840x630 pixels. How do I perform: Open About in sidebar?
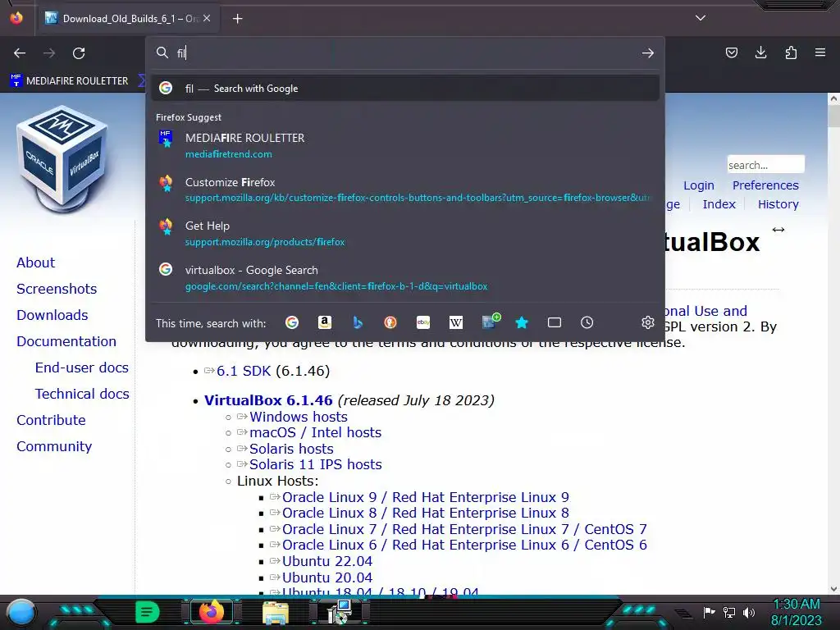pyautogui.click(x=35, y=262)
